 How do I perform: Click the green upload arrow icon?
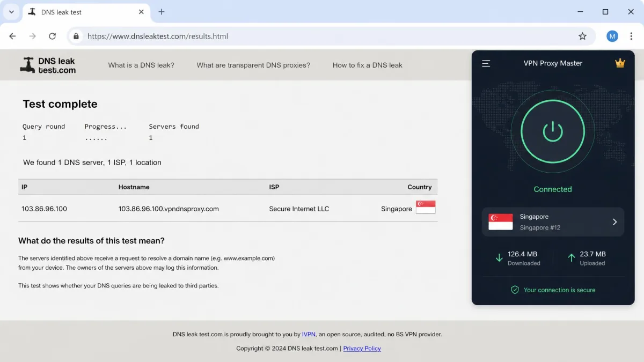click(x=571, y=258)
